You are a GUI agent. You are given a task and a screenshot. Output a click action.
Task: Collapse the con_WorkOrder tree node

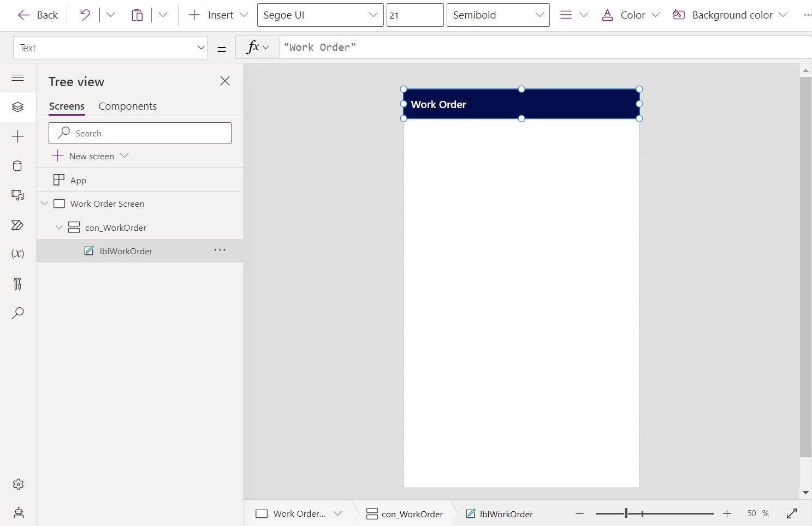[x=59, y=228]
